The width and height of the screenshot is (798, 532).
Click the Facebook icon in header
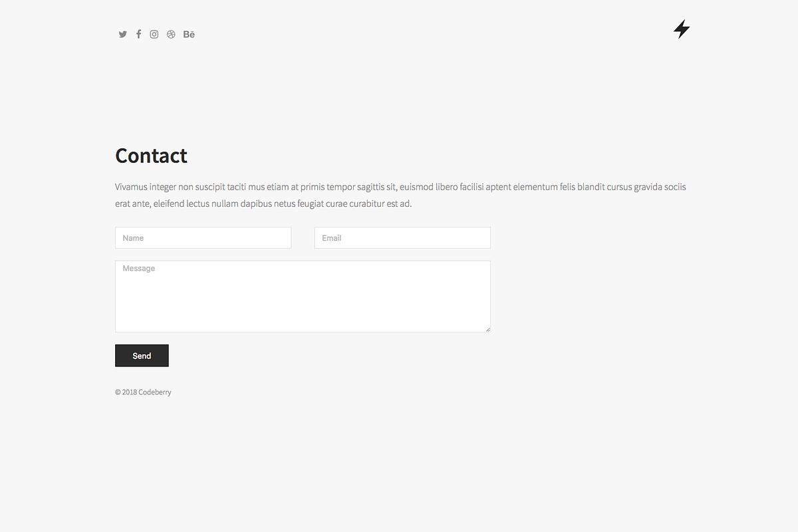coord(138,34)
